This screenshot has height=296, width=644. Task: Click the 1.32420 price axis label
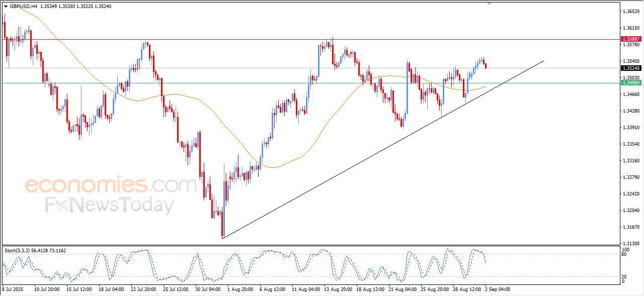[x=631, y=193]
